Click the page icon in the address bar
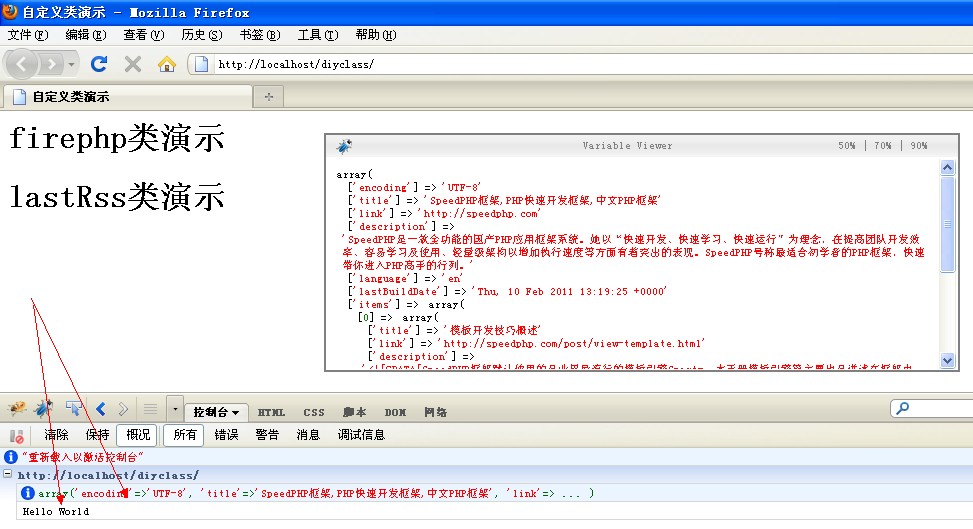 pyautogui.click(x=201, y=64)
